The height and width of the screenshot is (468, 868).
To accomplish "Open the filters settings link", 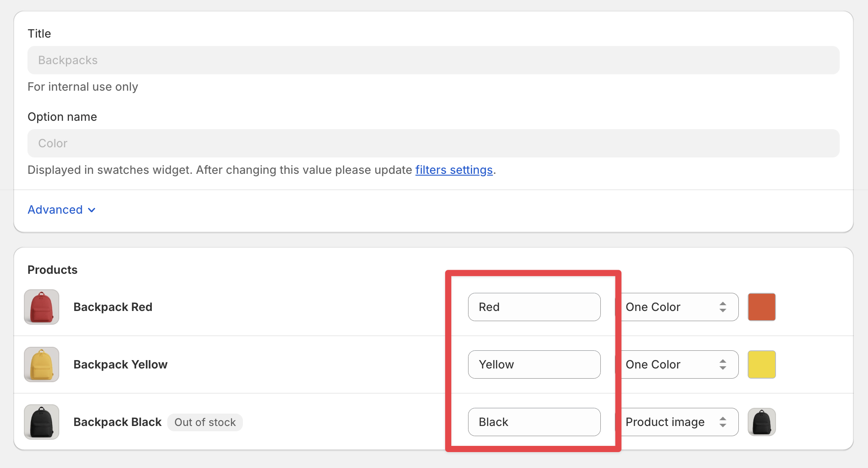I will 454,170.
